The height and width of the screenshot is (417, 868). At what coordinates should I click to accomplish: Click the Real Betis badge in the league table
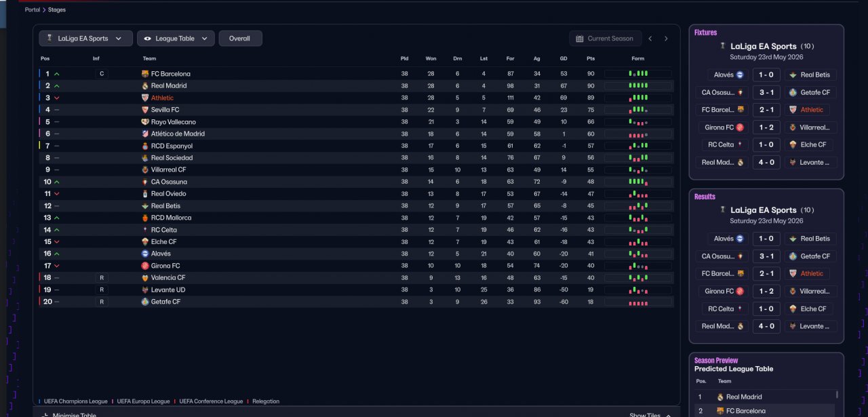click(145, 205)
